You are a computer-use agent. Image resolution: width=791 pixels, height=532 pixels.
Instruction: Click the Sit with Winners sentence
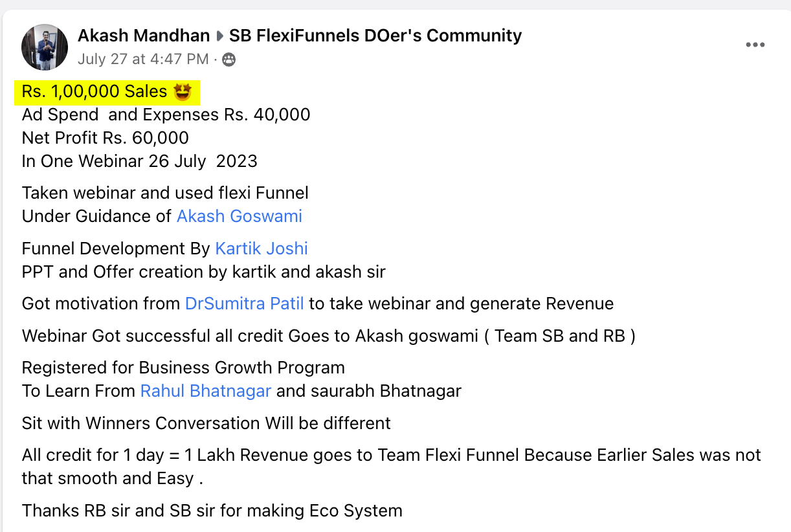tap(205, 423)
